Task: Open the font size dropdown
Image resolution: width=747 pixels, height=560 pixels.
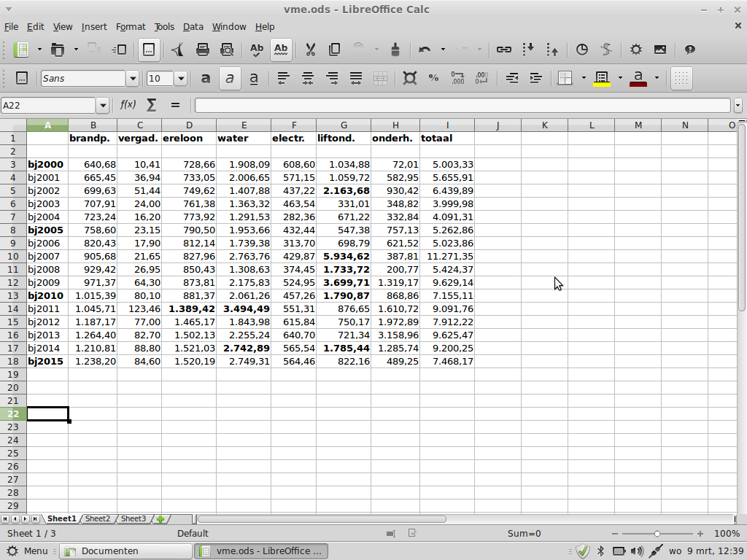Action: point(181,79)
